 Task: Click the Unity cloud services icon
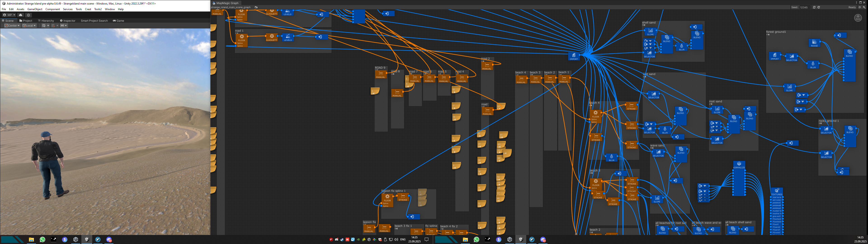[21, 15]
